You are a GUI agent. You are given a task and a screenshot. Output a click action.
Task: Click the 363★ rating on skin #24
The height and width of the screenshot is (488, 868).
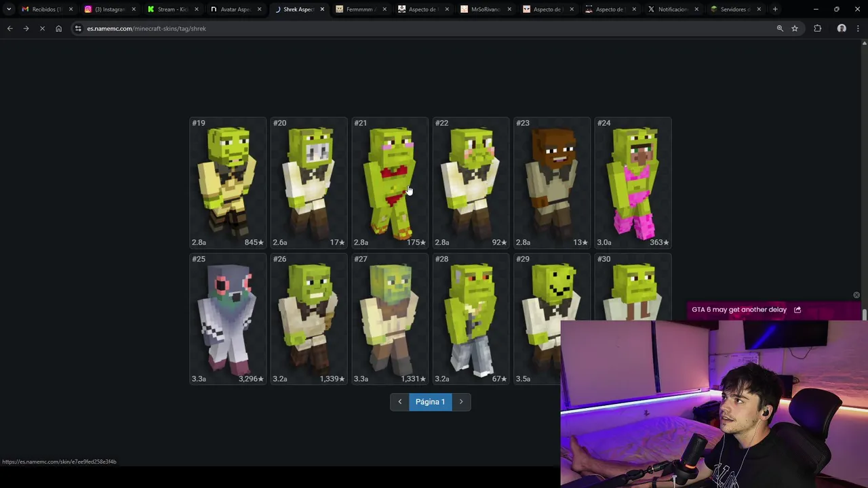click(x=659, y=243)
